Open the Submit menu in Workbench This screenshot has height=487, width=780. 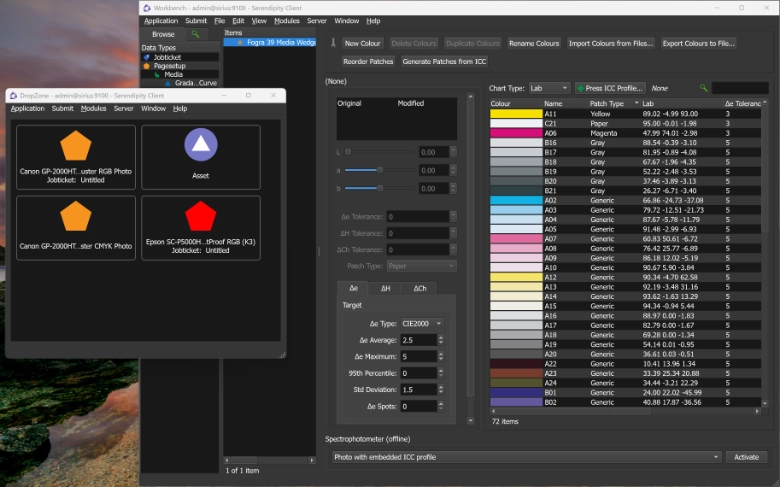196,21
